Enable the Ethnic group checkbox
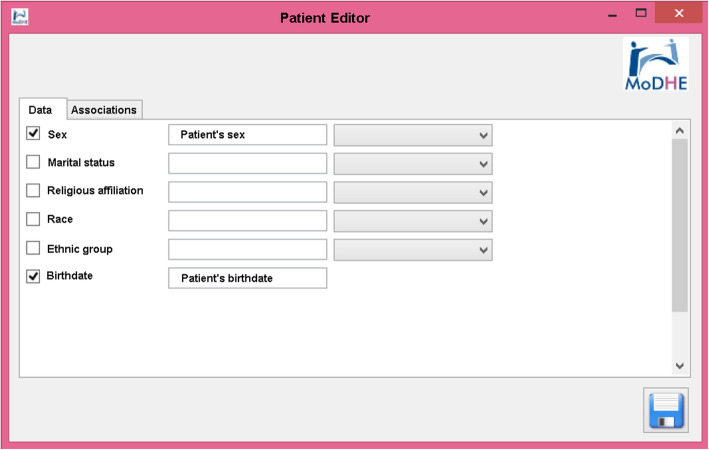Screen dimensions: 709x450 (x=33, y=248)
